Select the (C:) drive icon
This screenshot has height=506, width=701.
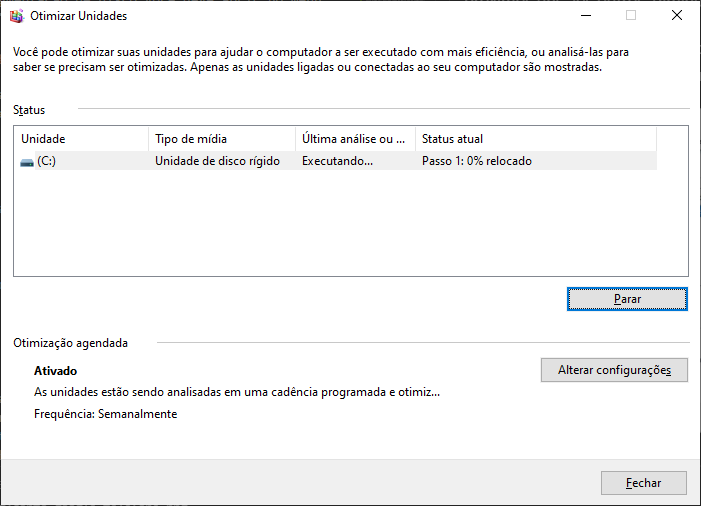click(27, 162)
